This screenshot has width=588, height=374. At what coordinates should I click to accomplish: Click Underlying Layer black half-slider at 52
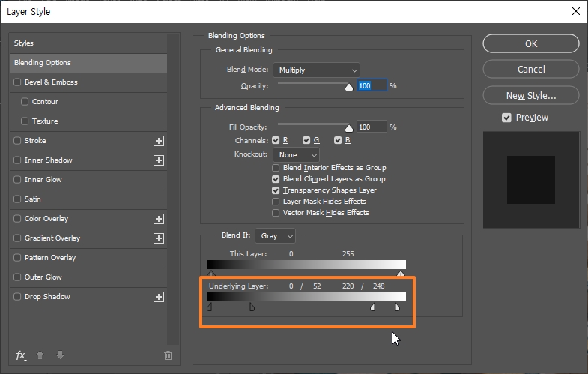252,307
